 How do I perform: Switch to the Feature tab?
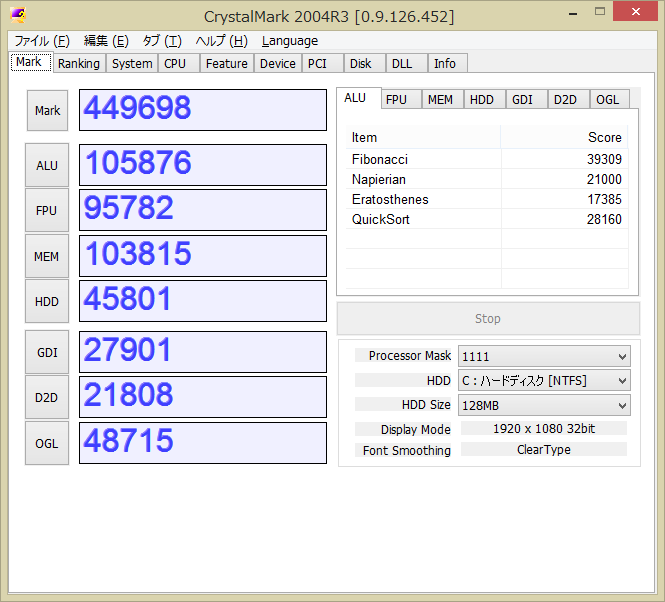[x=226, y=63]
